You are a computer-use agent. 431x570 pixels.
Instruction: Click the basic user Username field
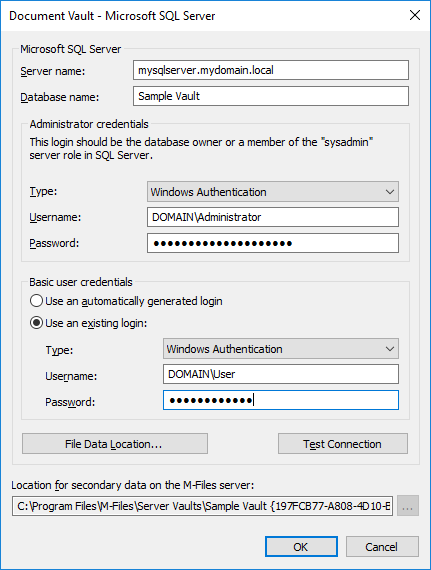281,374
